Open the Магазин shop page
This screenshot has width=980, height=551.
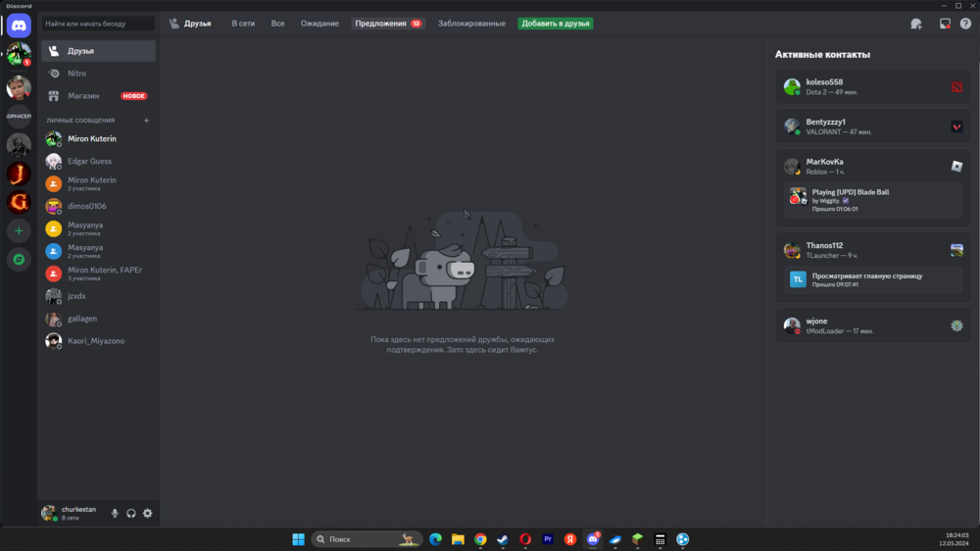pos(99,96)
